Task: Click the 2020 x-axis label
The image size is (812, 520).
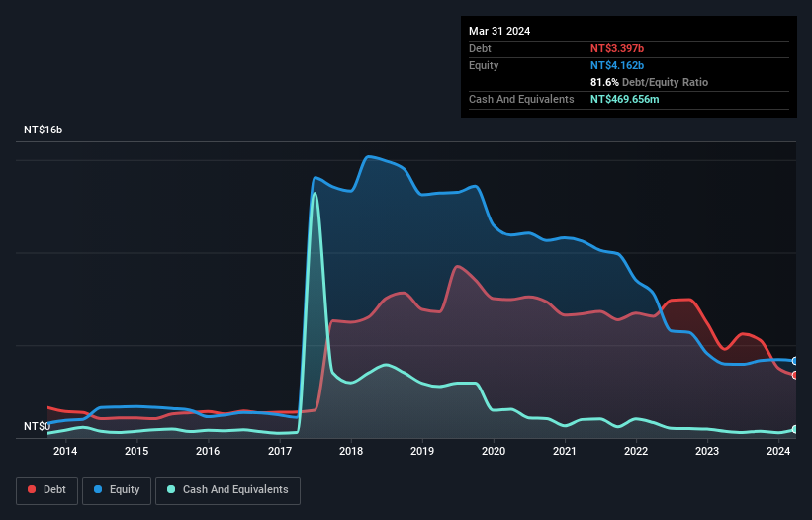Action: click(494, 451)
